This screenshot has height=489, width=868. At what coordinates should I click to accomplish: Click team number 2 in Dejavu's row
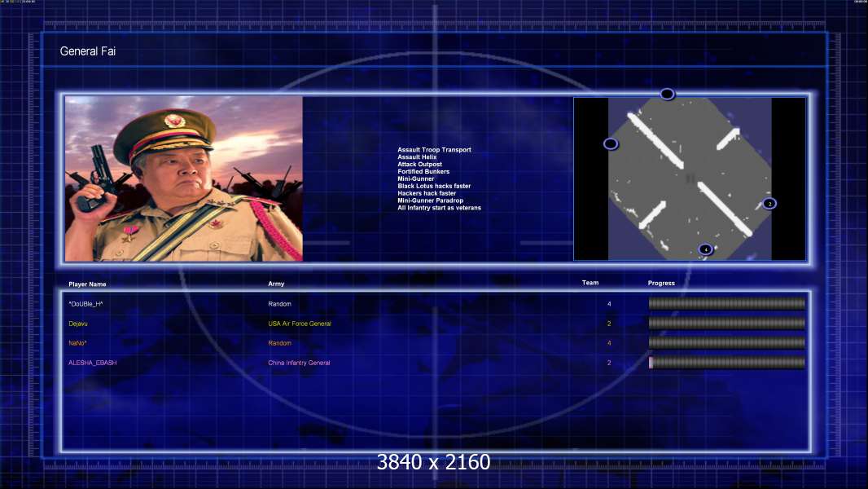pyautogui.click(x=609, y=324)
